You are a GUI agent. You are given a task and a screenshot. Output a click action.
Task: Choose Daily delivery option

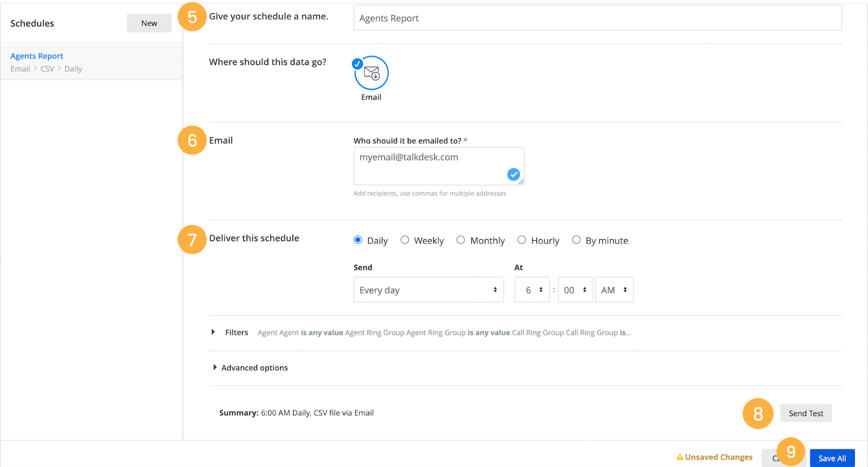[358, 240]
